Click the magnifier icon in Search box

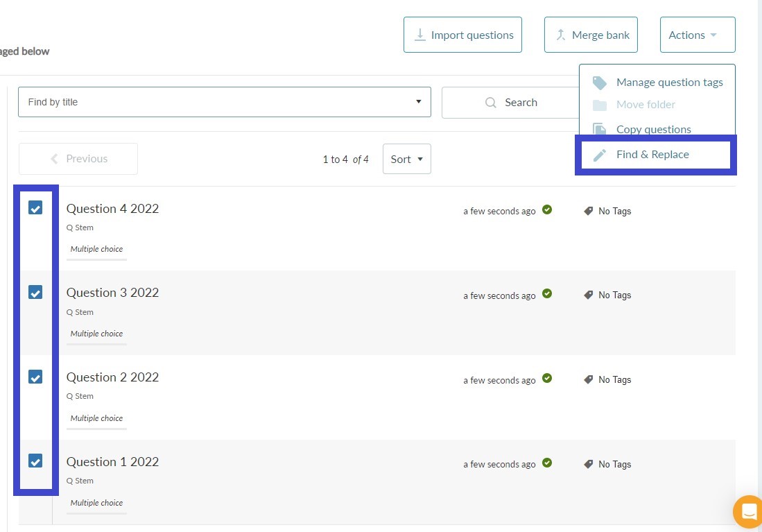click(491, 103)
